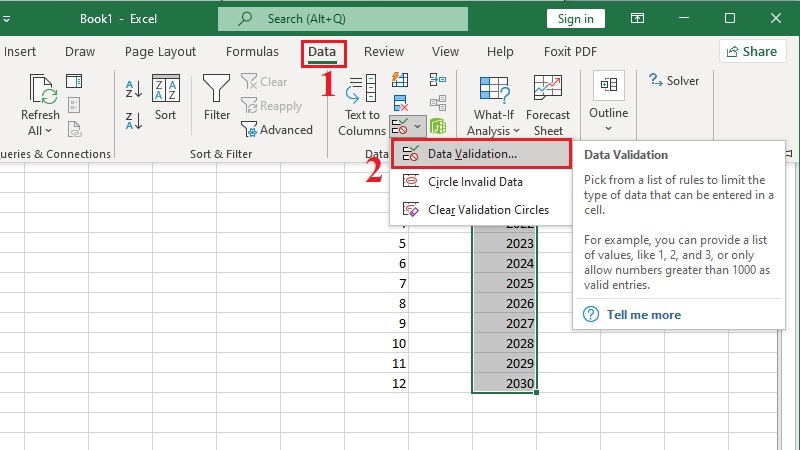
Task: Click the Sign in button
Action: click(x=576, y=19)
